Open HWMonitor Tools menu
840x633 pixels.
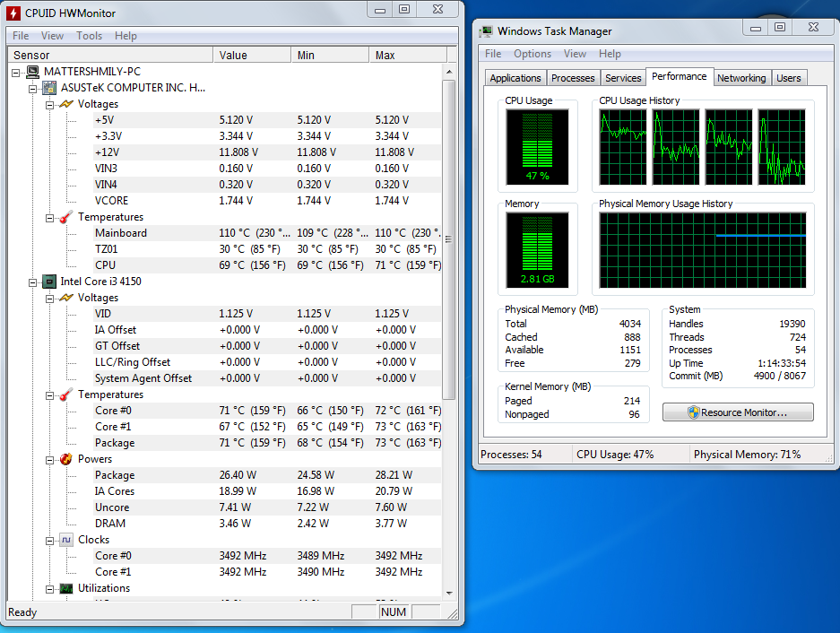pyautogui.click(x=89, y=35)
